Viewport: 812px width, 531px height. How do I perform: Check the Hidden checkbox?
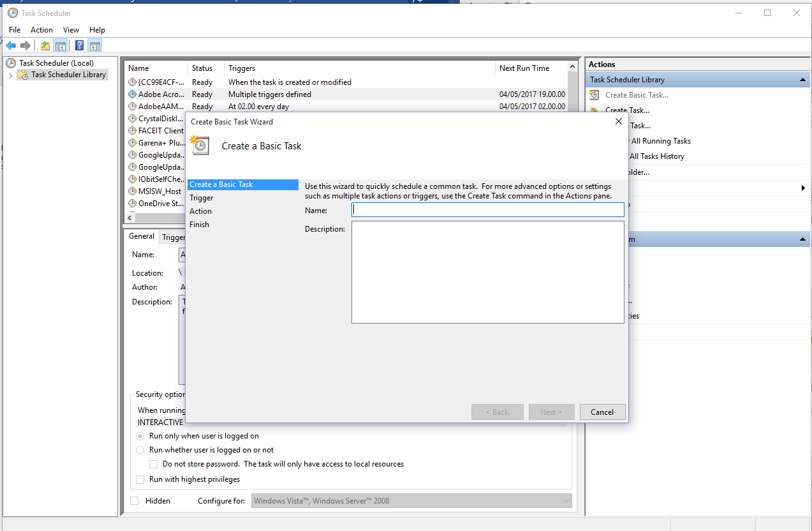134,500
